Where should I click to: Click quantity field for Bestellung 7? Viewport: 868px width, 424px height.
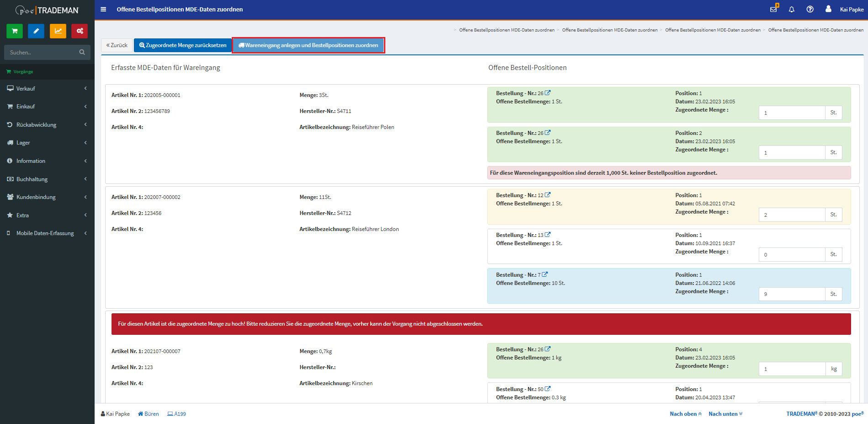tap(792, 294)
